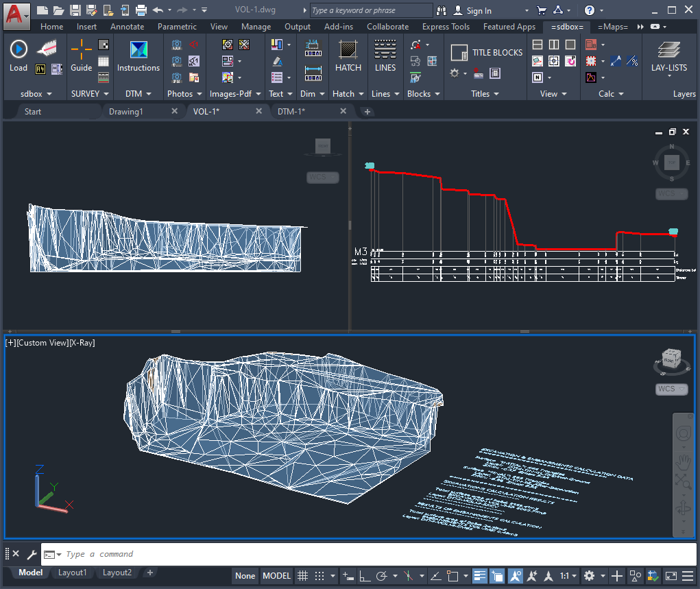Click the MODEL space button in status bar
Viewport: 700px width, 589px height.
coord(276,576)
